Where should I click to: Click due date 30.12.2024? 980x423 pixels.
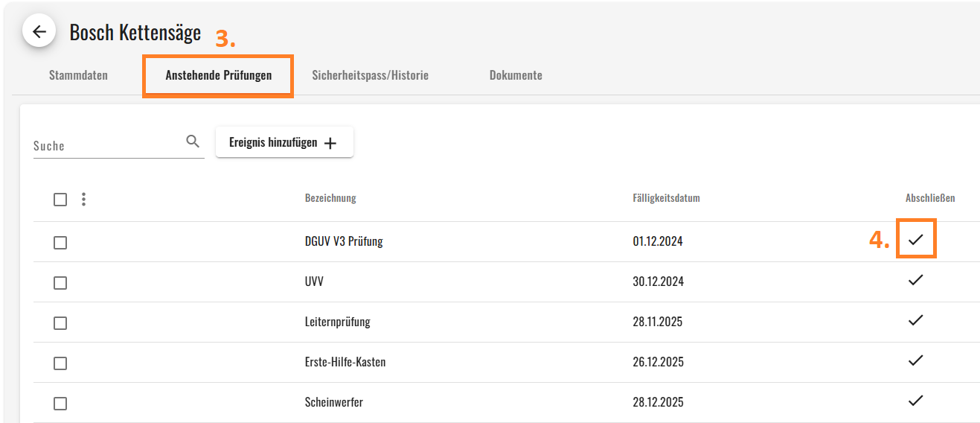(658, 282)
